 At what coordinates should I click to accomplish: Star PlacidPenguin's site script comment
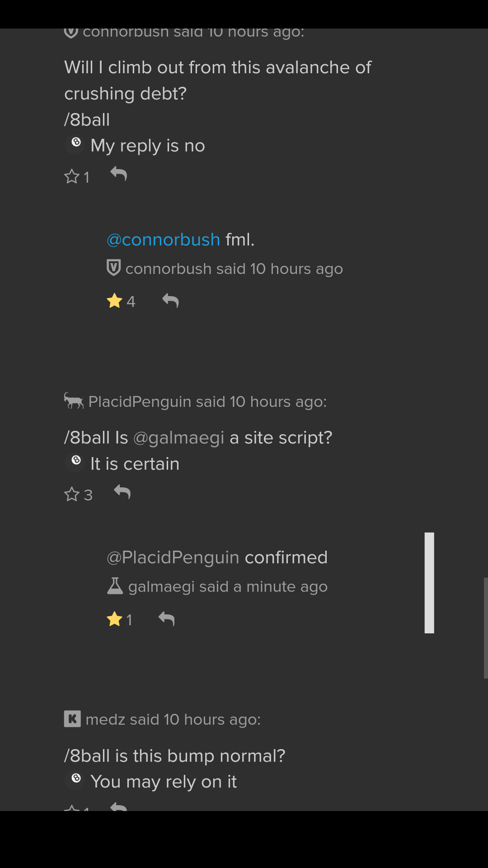[x=72, y=494]
